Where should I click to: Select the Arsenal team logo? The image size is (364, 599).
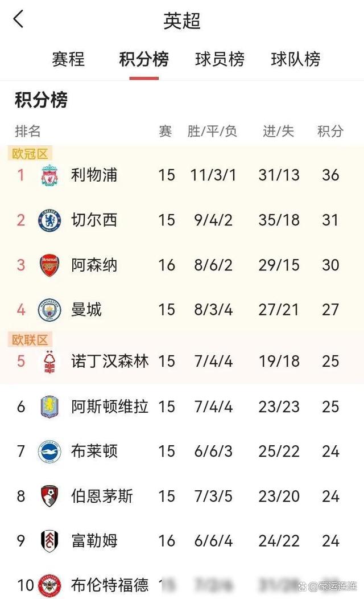coord(49,265)
